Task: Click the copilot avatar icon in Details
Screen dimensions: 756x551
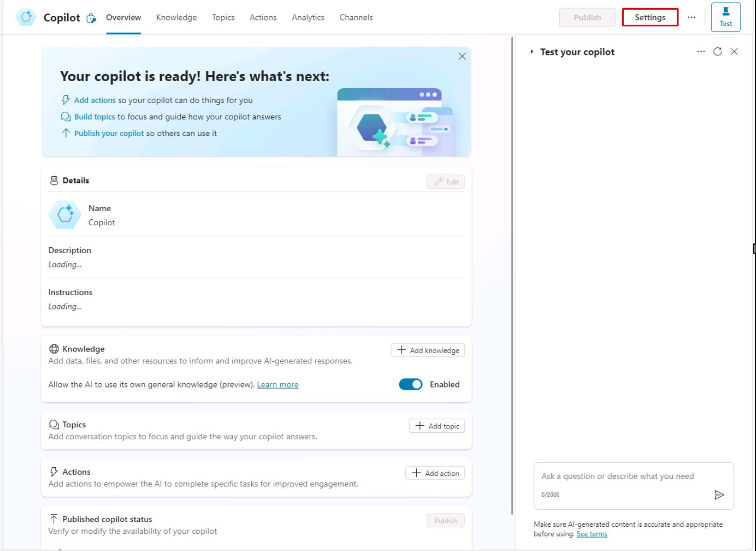Action: [65, 214]
